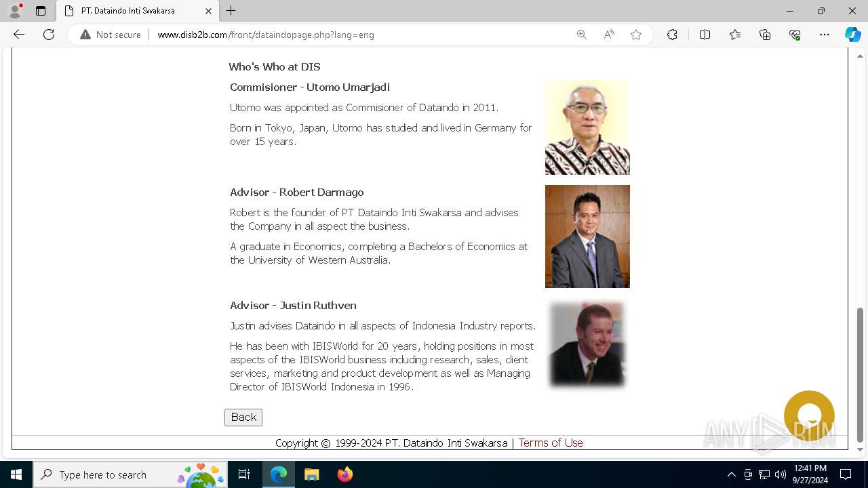Click the Back button on the page
The width and height of the screenshot is (868, 488).
(243, 418)
